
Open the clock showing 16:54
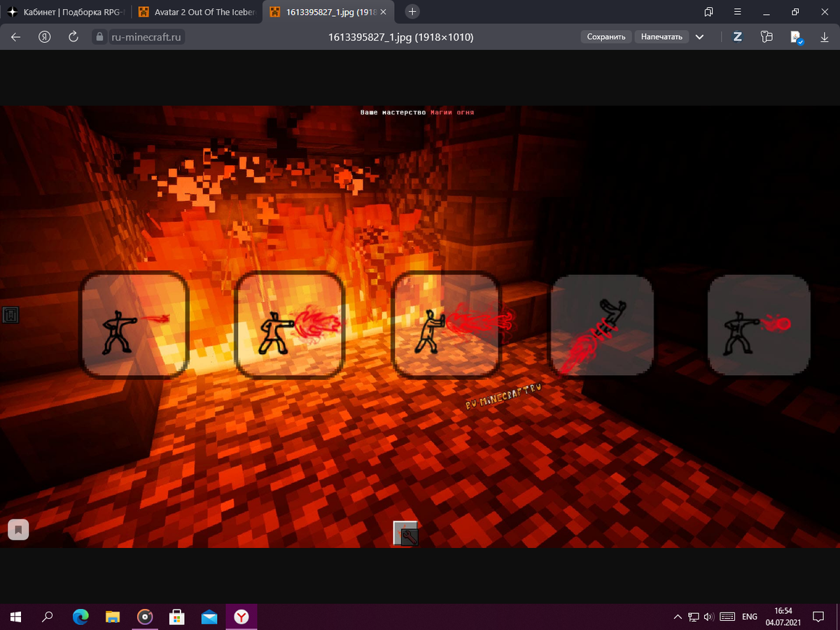[x=784, y=617]
